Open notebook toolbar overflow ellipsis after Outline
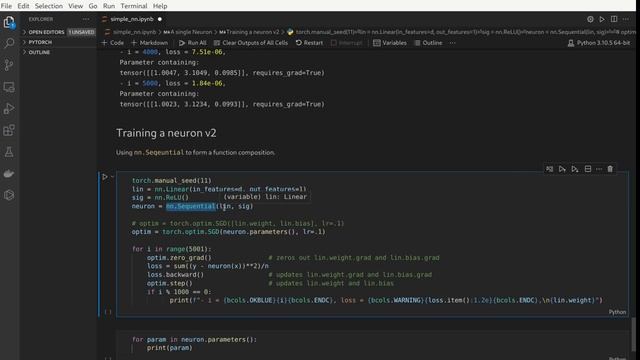 click(x=453, y=43)
